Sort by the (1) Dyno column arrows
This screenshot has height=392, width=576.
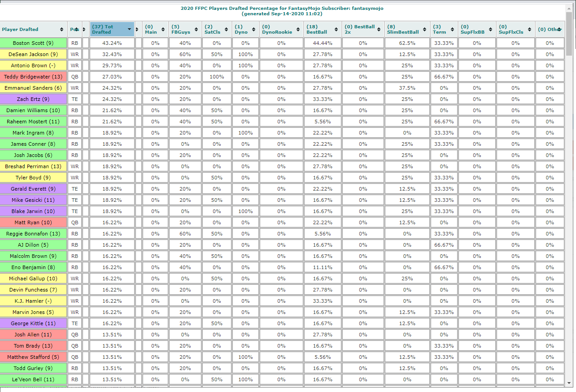tap(254, 30)
